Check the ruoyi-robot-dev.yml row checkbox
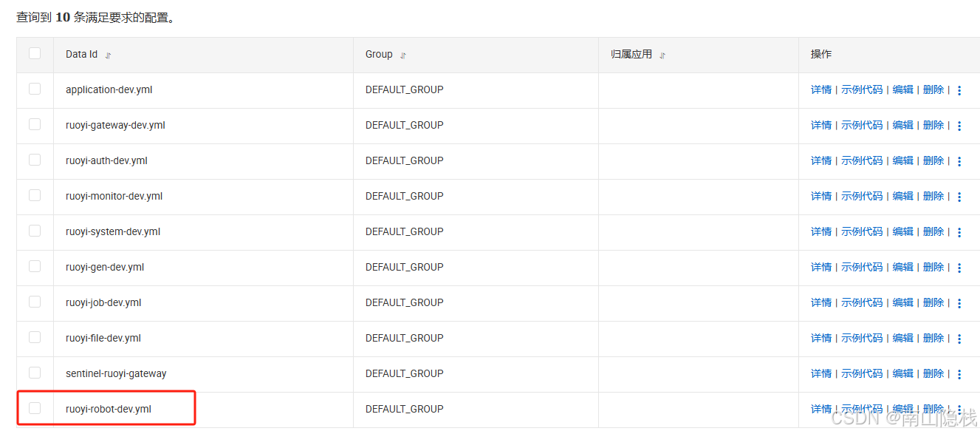980x434 pixels. click(35, 408)
